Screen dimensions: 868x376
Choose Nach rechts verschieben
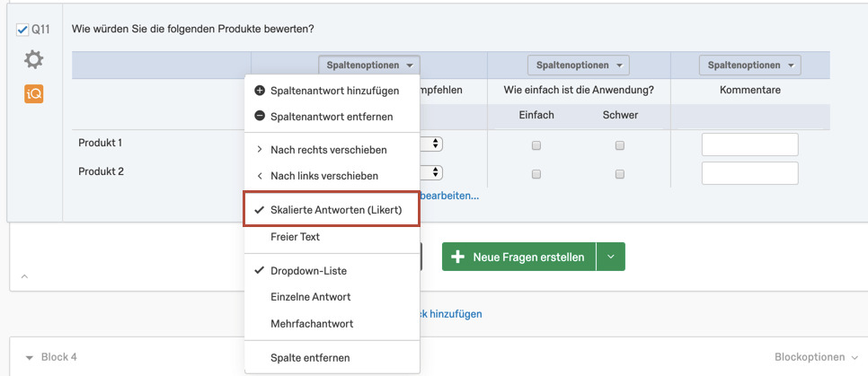332,150
